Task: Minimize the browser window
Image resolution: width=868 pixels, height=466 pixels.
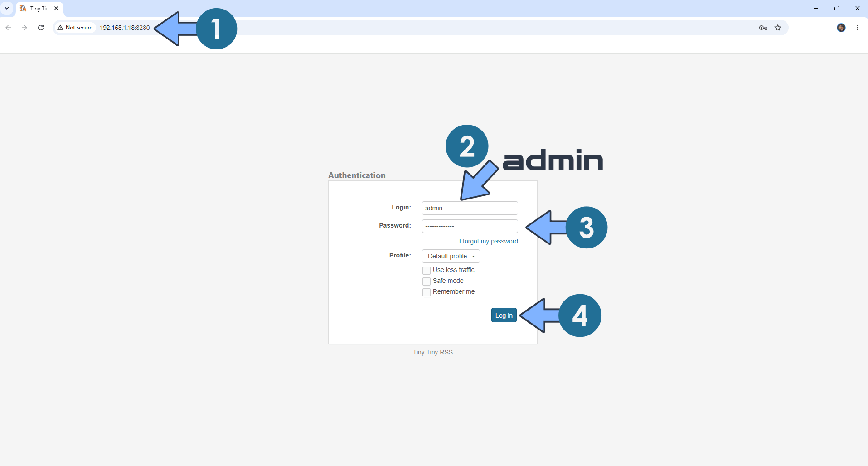Action: click(x=816, y=8)
